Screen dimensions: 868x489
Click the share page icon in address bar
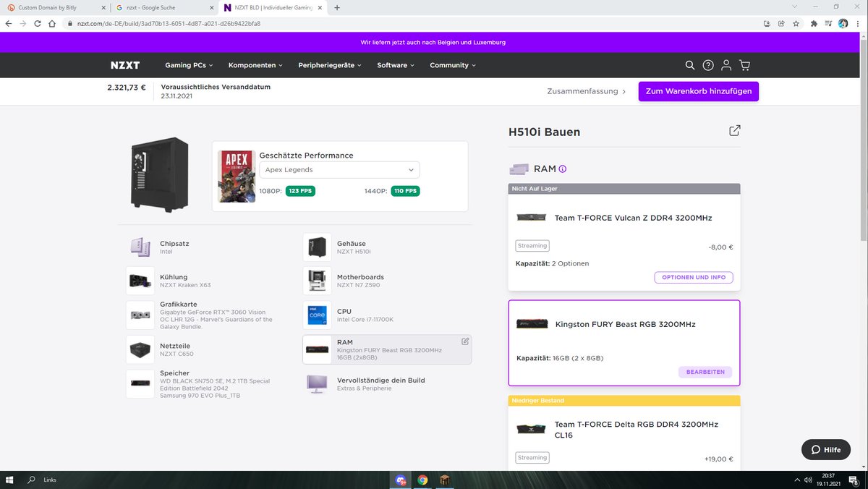pyautogui.click(x=781, y=23)
